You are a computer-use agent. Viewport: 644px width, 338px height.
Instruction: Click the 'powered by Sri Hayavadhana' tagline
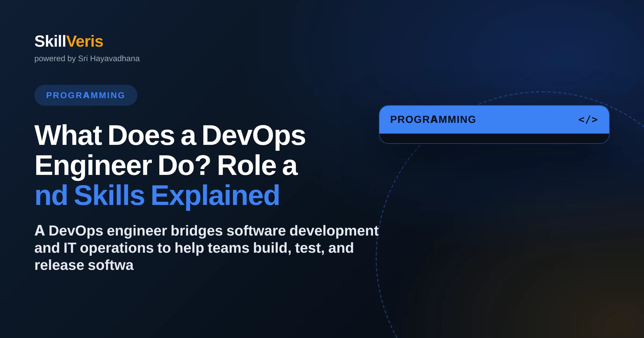[87, 58]
